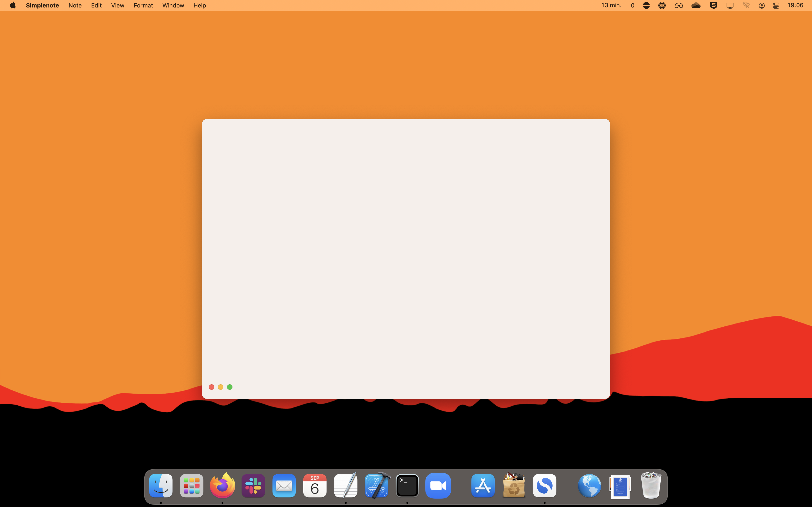Open the Format menu
The width and height of the screenshot is (812, 507).
(143, 5)
